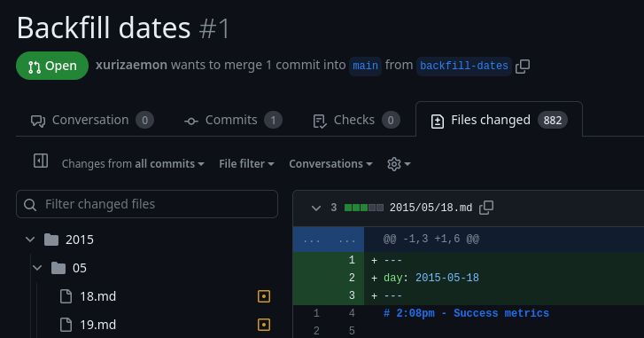Collapse the 2015/05/18.md diff
The image size is (644, 338).
click(x=316, y=208)
